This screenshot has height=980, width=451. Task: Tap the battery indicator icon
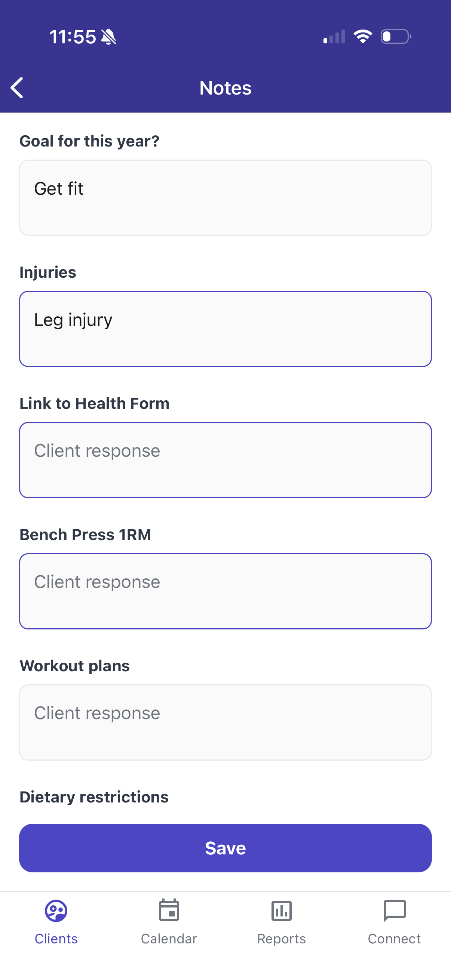396,37
